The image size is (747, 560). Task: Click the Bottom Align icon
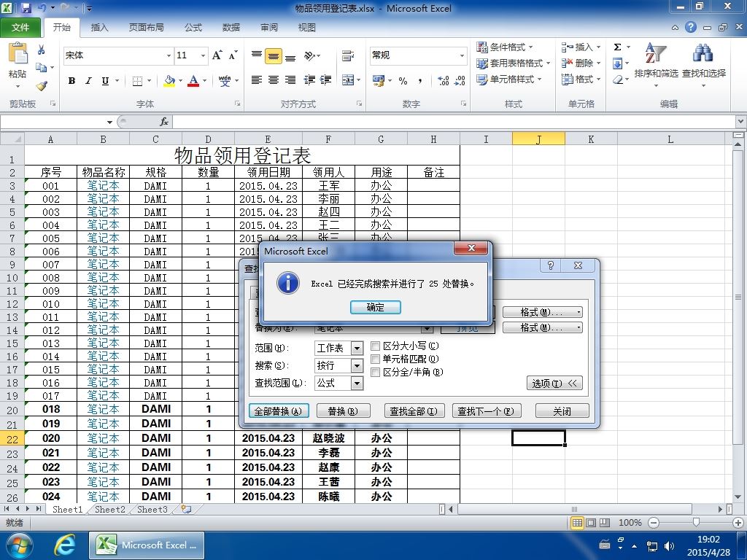[x=290, y=56]
